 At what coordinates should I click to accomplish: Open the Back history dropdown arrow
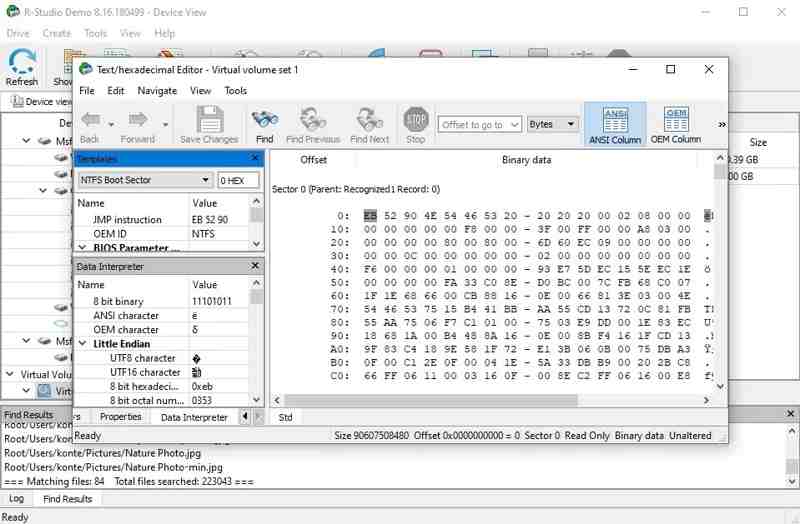(111, 124)
